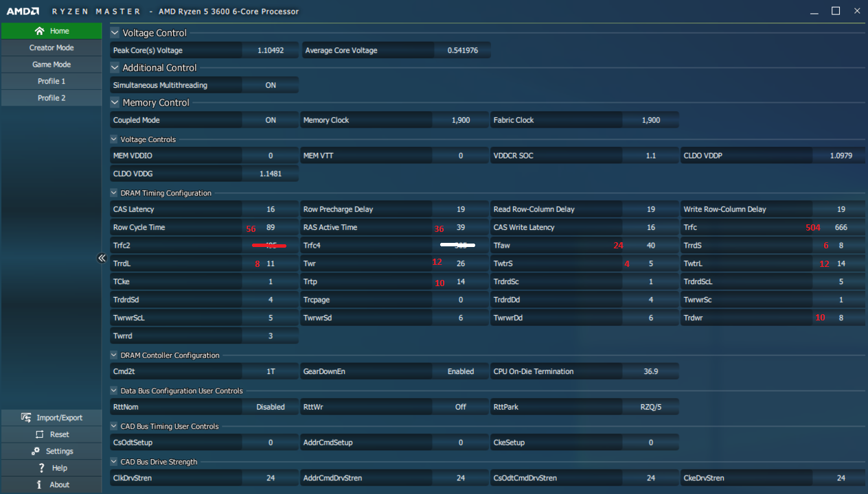The height and width of the screenshot is (494, 868).
Task: Switch to Profile 1
Action: 52,81
